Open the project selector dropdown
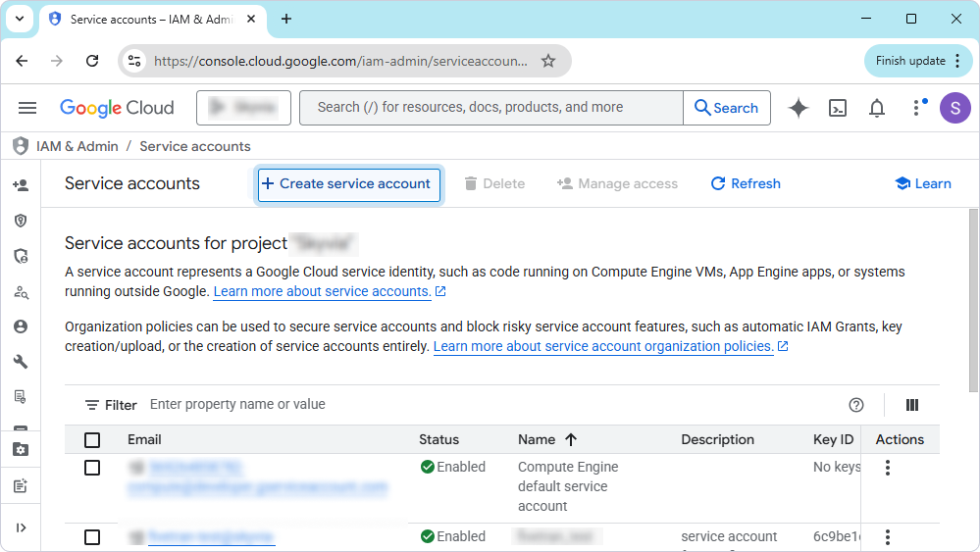This screenshot has height=552, width=980. coord(243,108)
